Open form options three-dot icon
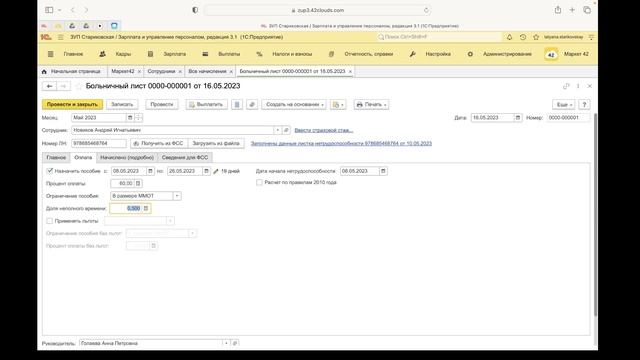This screenshot has width=640, height=360. pos(578,86)
